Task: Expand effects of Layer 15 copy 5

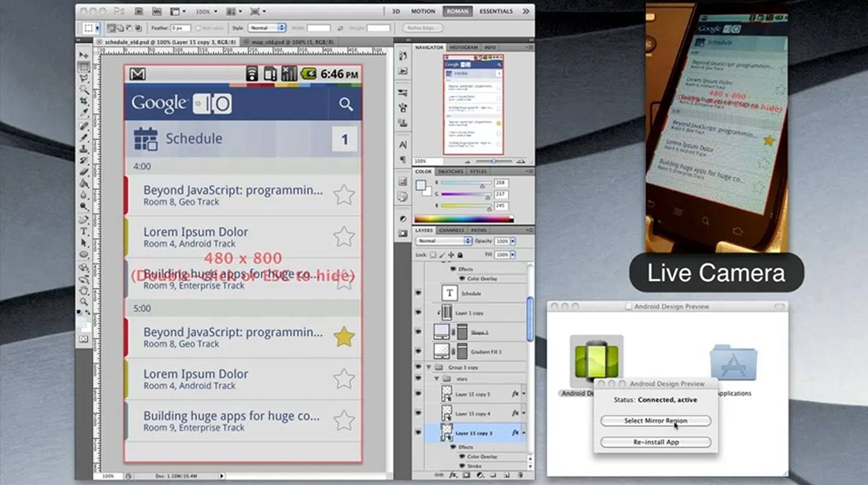Action: (x=524, y=394)
